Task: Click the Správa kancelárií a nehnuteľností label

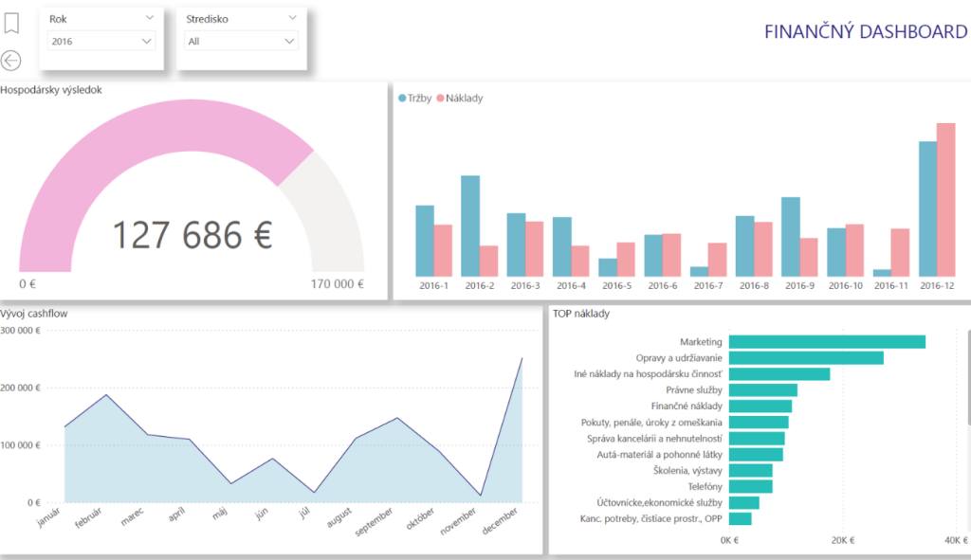Action: point(654,438)
